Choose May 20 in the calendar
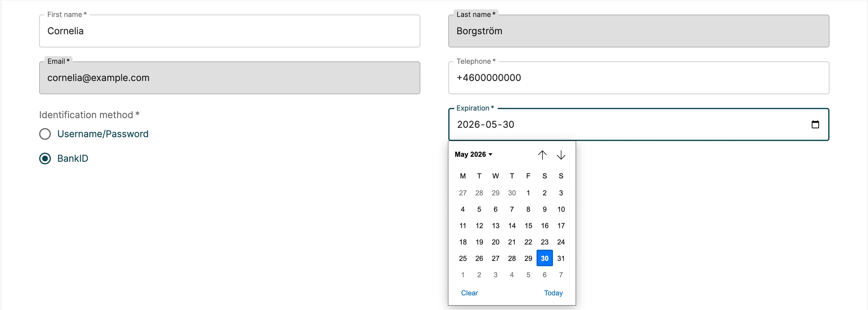 (x=495, y=242)
